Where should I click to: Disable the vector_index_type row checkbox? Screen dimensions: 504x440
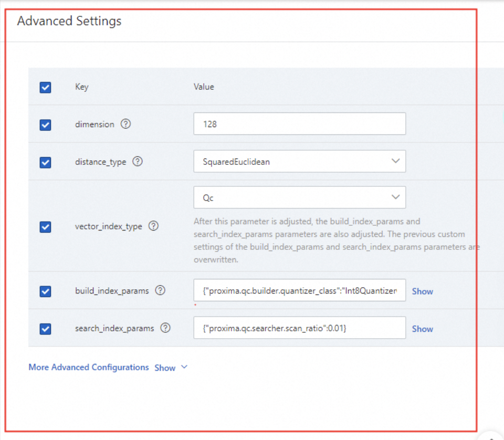[x=46, y=226]
